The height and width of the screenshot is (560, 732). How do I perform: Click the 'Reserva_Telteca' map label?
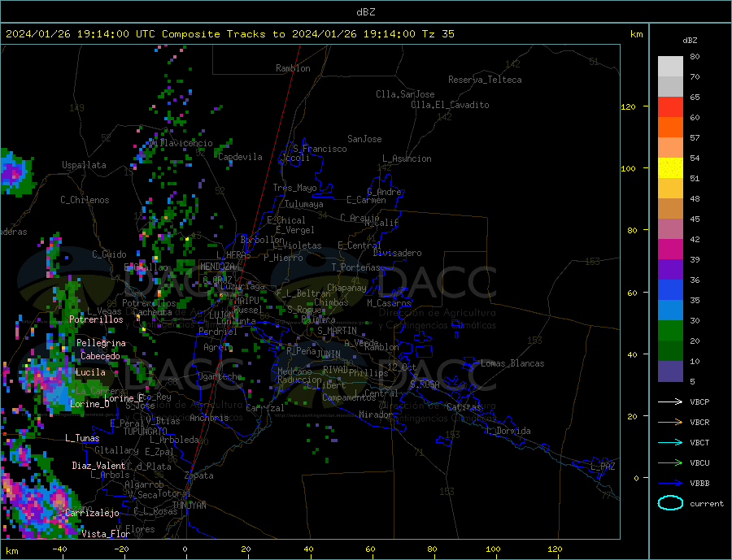click(485, 80)
